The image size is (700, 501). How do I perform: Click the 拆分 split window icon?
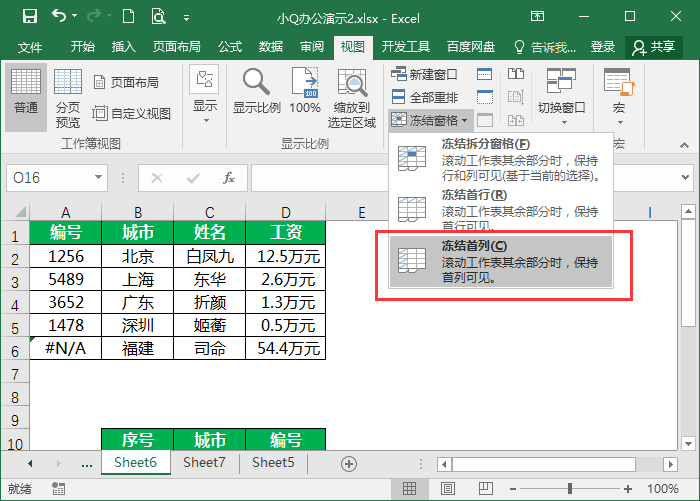tap(485, 74)
